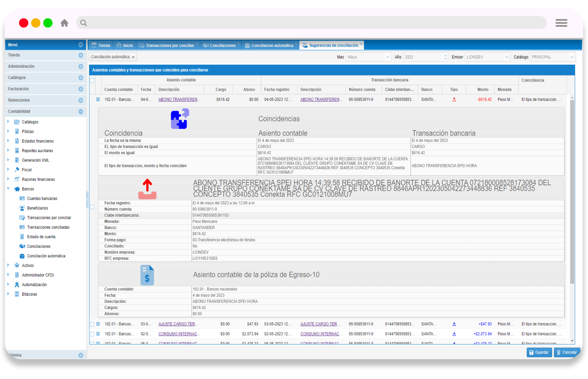Check the AJUSTE CARGO TER row checkbox
The width and height of the screenshot is (588, 379).
(x=92, y=324)
